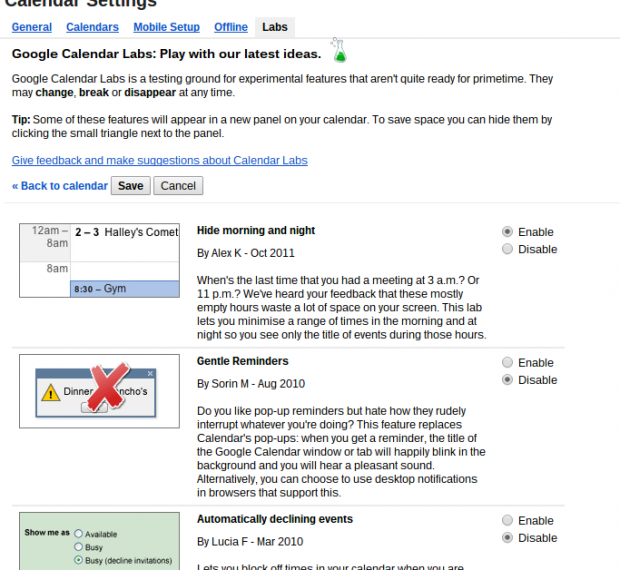The height and width of the screenshot is (570, 620).
Task: Click the red X in Gentle Reminders preview
Action: (108, 386)
